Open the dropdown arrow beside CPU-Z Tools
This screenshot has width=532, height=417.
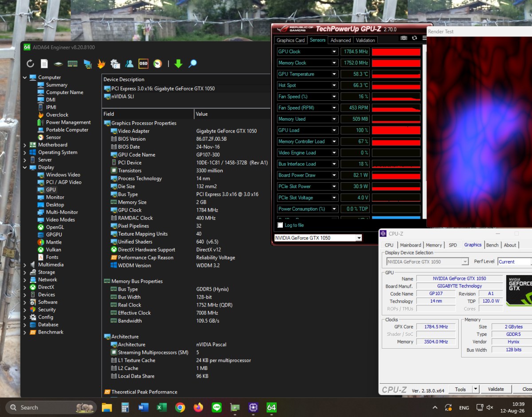click(476, 389)
